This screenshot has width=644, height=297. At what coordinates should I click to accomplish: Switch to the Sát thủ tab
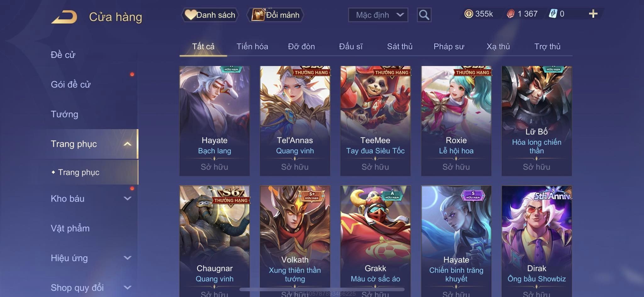pos(400,46)
